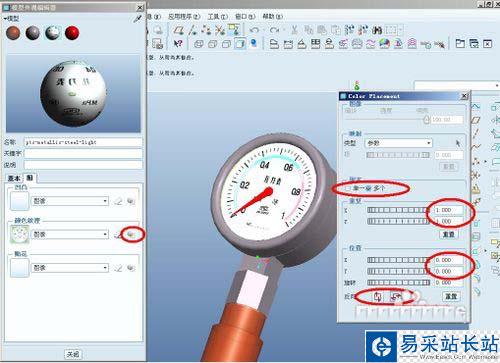Image resolution: width=500 pixels, height=363 pixels.
Task: Adjust the repeat Y thumbwheel slider
Action: click(x=398, y=221)
